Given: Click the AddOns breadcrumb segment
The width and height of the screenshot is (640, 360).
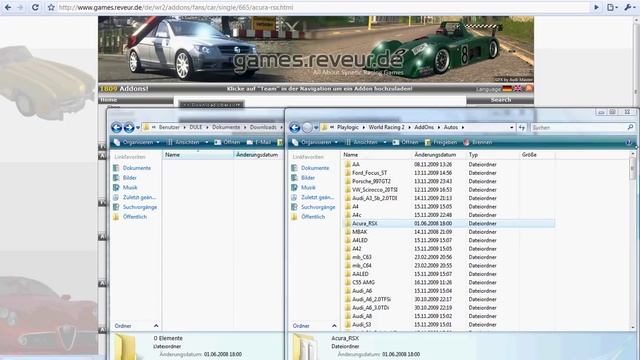Looking at the screenshot, I should click(424, 127).
